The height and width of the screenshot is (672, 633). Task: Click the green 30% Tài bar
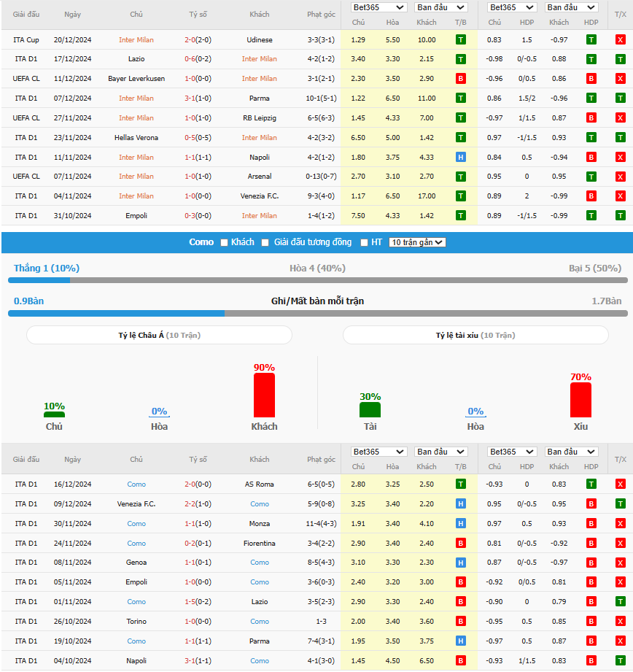pos(370,410)
